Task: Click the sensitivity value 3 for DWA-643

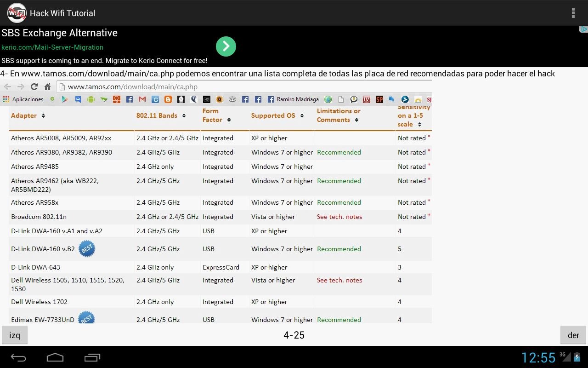Action: (x=400, y=267)
